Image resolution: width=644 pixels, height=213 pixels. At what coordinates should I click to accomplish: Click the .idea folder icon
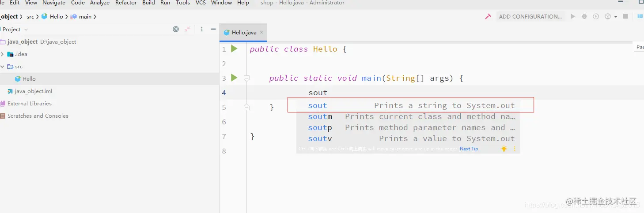(10, 54)
